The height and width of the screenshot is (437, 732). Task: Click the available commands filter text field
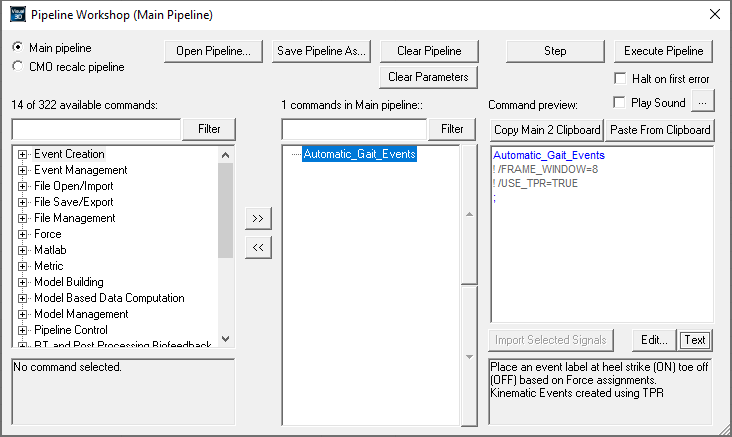tap(96, 129)
